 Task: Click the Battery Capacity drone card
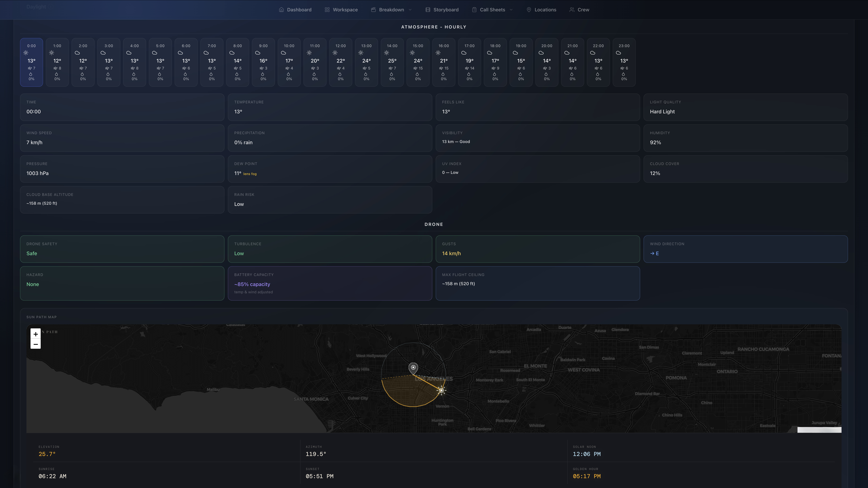pyautogui.click(x=330, y=283)
